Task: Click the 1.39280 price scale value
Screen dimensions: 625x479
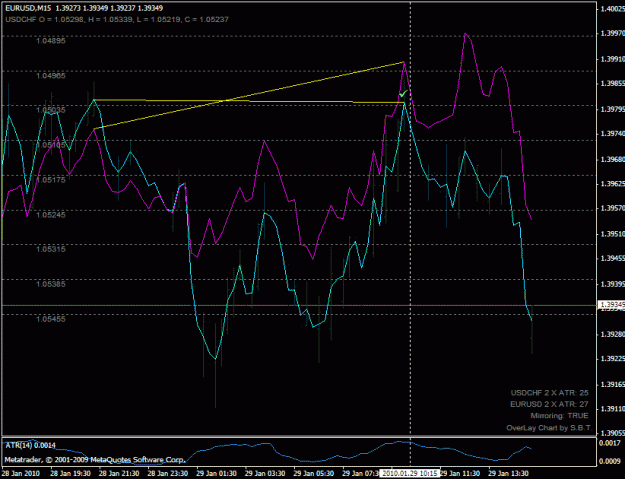Action: (x=613, y=334)
